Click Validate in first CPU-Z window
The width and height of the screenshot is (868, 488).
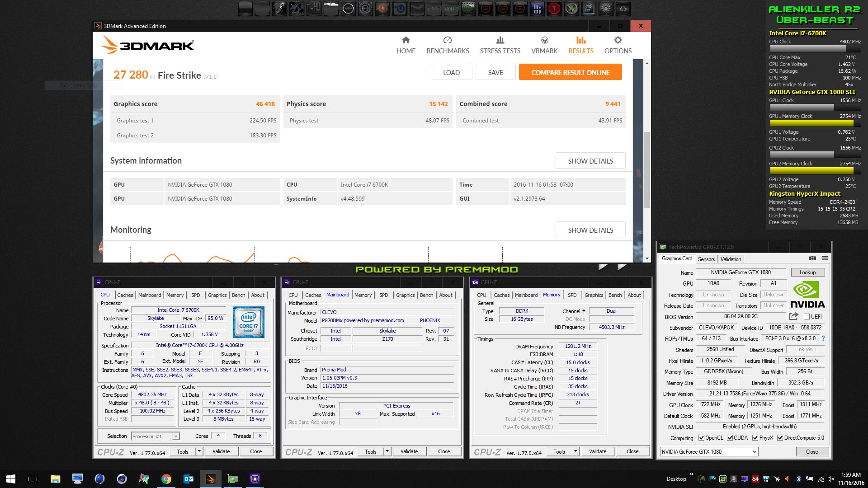[x=221, y=451]
